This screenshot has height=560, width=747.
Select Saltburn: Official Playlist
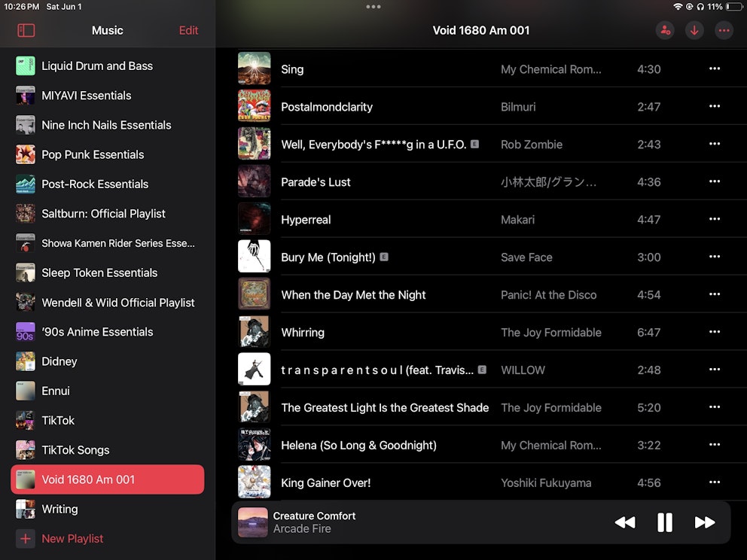point(108,213)
